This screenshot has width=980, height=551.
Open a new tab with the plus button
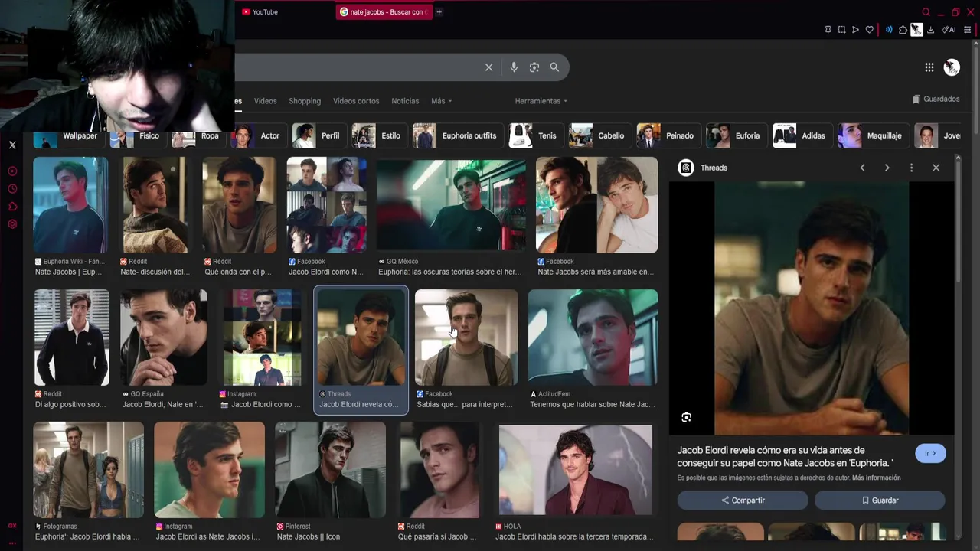[x=439, y=12]
